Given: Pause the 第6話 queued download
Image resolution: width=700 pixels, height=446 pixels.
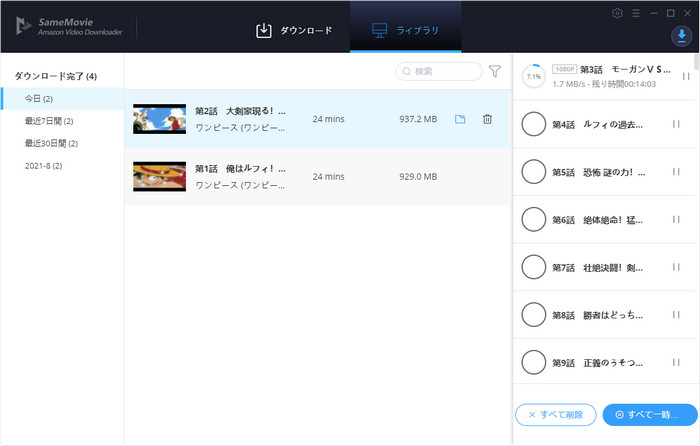Looking at the screenshot, I should coord(676,220).
